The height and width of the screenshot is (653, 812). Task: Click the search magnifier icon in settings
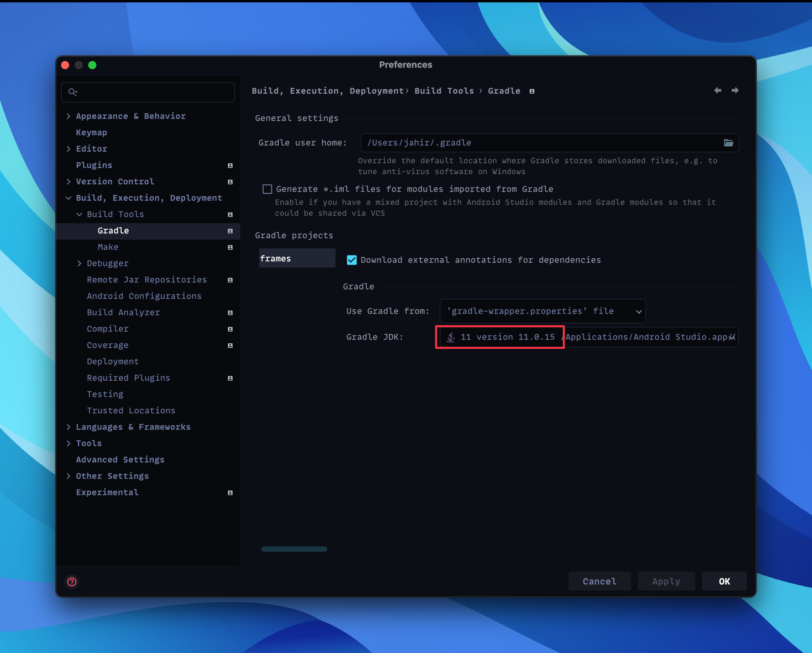click(x=73, y=92)
